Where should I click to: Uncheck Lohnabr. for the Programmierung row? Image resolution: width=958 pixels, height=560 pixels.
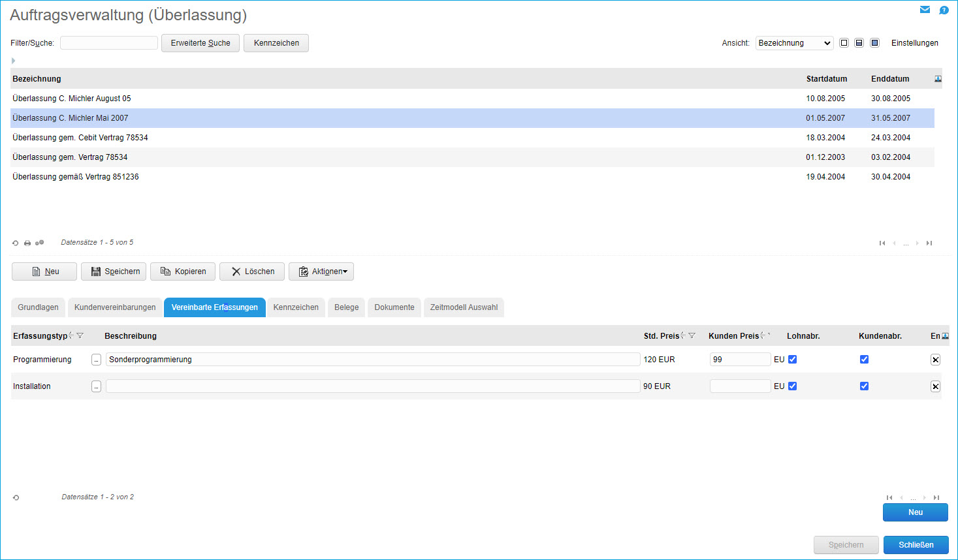click(792, 360)
